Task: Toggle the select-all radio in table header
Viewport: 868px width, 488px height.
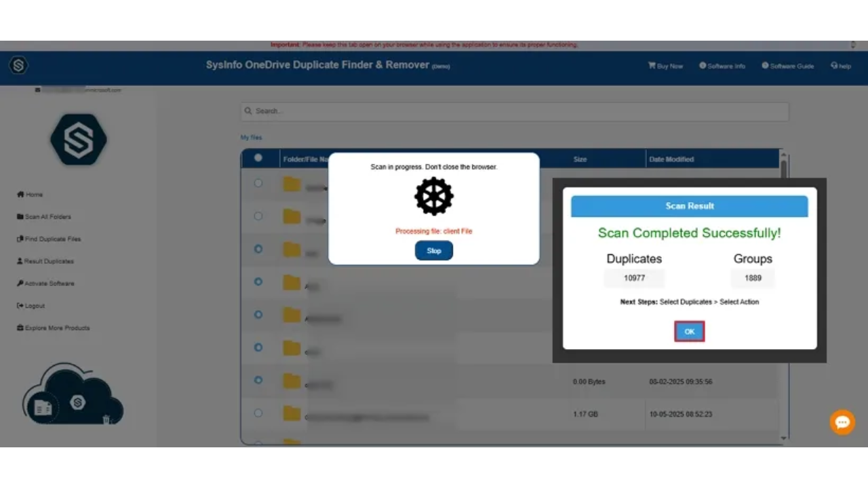Action: click(x=258, y=158)
